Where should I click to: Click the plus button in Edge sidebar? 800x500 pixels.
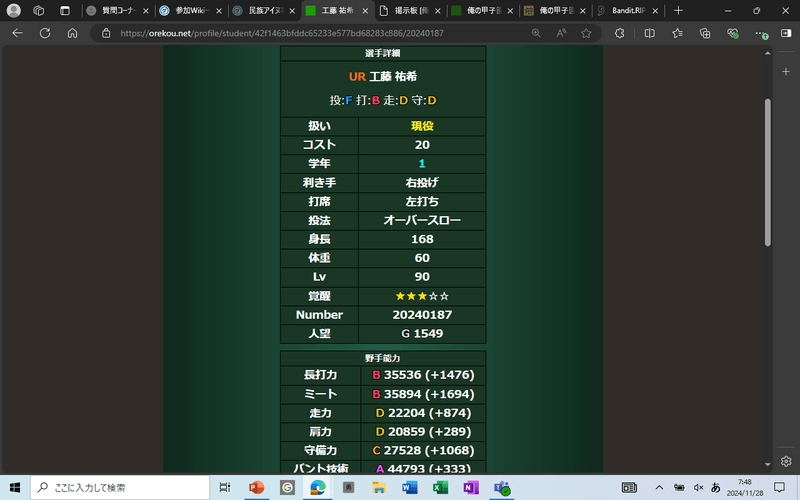[x=786, y=73]
